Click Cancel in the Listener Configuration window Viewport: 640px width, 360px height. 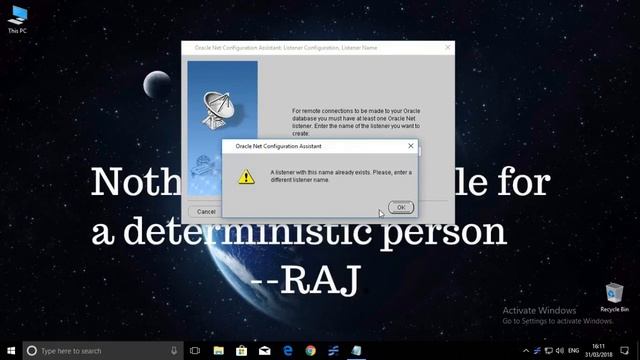(x=206, y=211)
